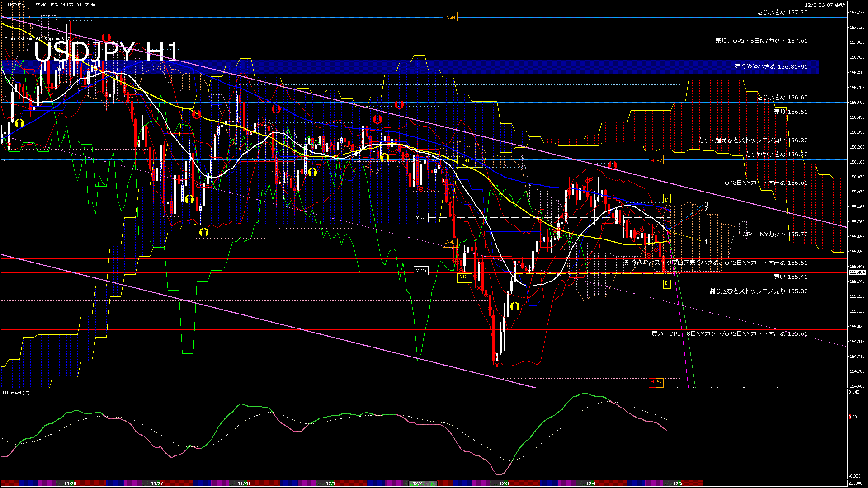Click the upper orange W marker box
Viewport: 868px width, 488px height.
pos(659,160)
